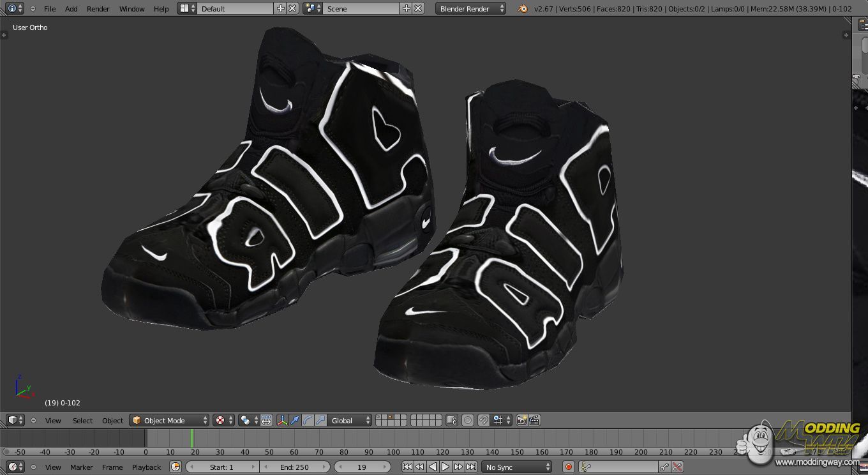Delete the Default screen layout with X
The image size is (868, 475).
(292, 8)
